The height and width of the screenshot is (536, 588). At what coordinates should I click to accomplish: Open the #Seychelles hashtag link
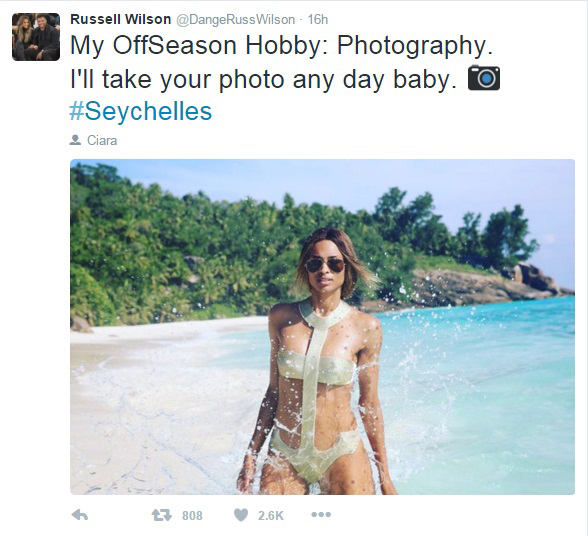click(141, 111)
